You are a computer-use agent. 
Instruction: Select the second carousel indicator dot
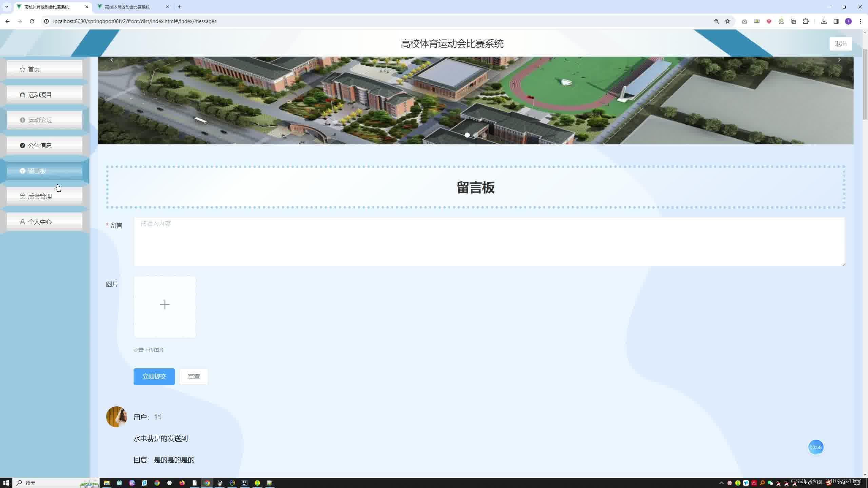(476, 135)
